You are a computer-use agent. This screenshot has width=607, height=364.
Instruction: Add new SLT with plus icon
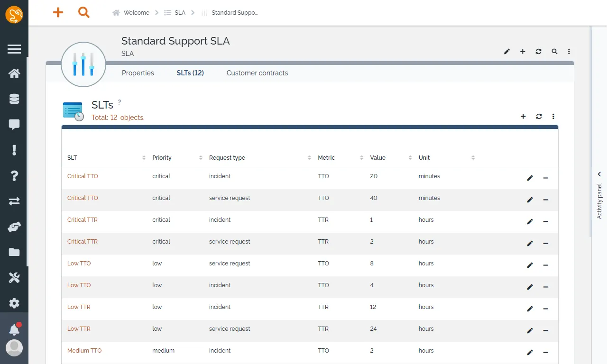pos(523,116)
